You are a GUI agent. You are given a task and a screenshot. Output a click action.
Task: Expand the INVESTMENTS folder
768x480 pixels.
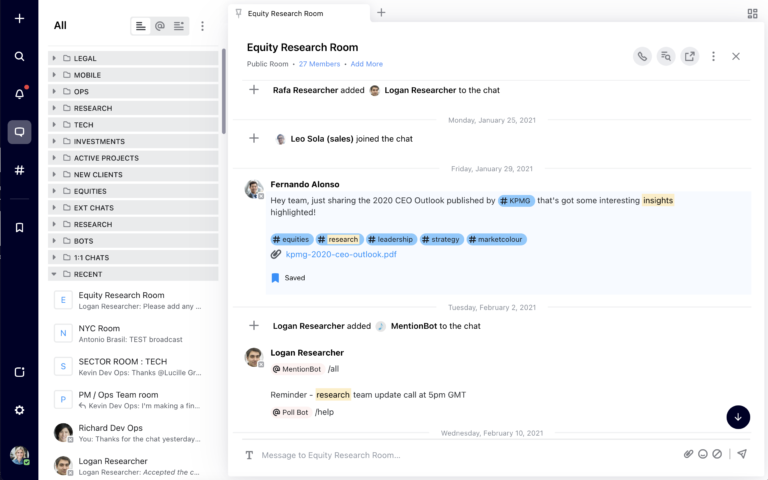click(x=54, y=142)
